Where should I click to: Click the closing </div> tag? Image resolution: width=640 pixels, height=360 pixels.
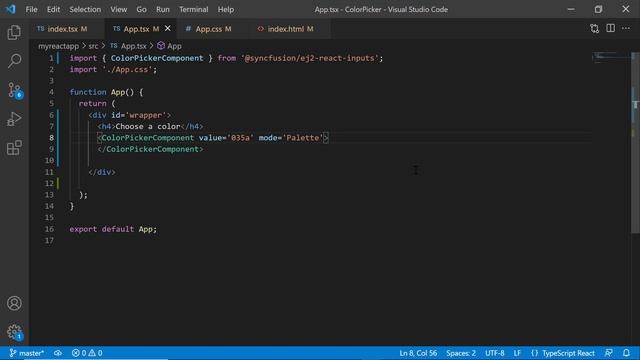[x=102, y=172]
